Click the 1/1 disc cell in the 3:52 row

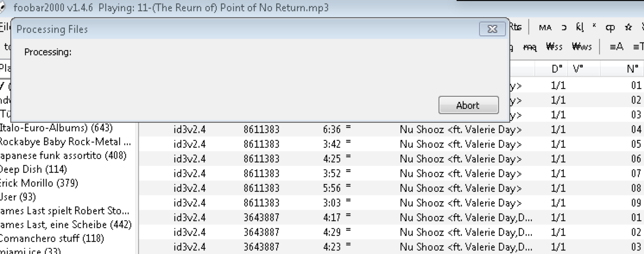(x=558, y=174)
